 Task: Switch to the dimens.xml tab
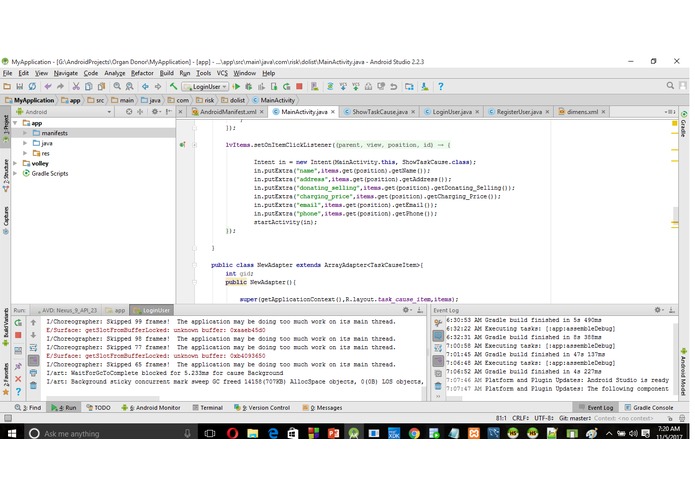582,112
